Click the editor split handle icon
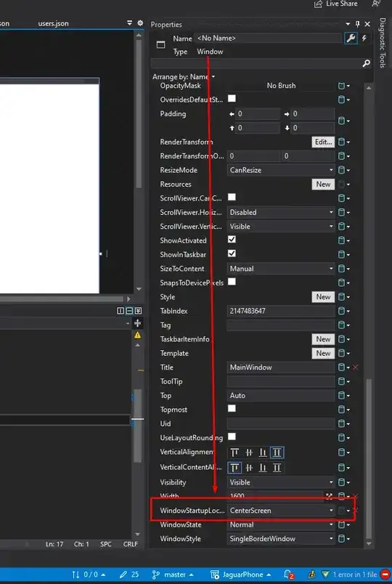This screenshot has width=392, height=584. (x=137, y=323)
